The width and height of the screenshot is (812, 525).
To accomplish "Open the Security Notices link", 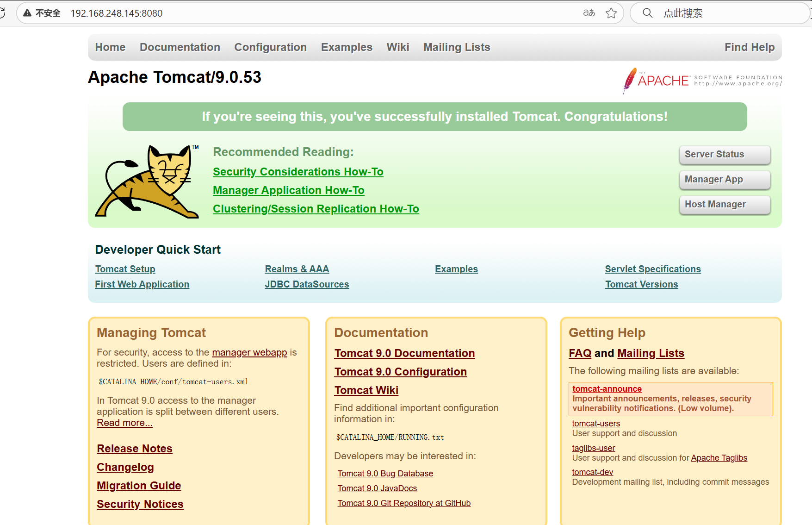I will pyautogui.click(x=140, y=504).
